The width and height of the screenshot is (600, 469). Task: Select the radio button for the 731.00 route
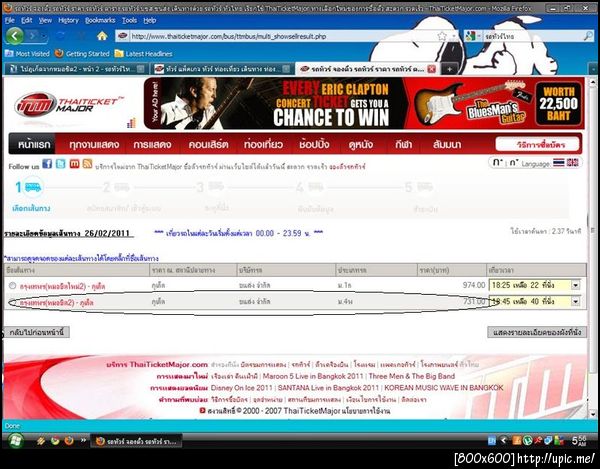click(x=12, y=302)
